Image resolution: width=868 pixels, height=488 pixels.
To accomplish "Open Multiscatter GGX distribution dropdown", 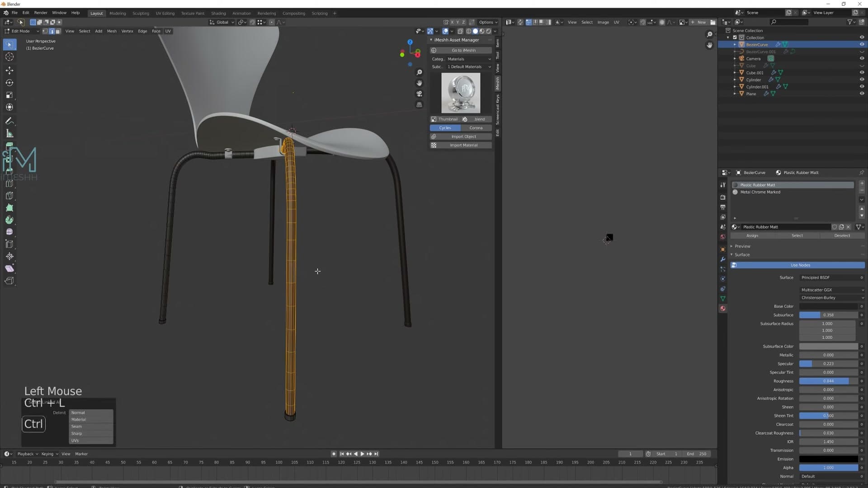I will click(x=832, y=290).
